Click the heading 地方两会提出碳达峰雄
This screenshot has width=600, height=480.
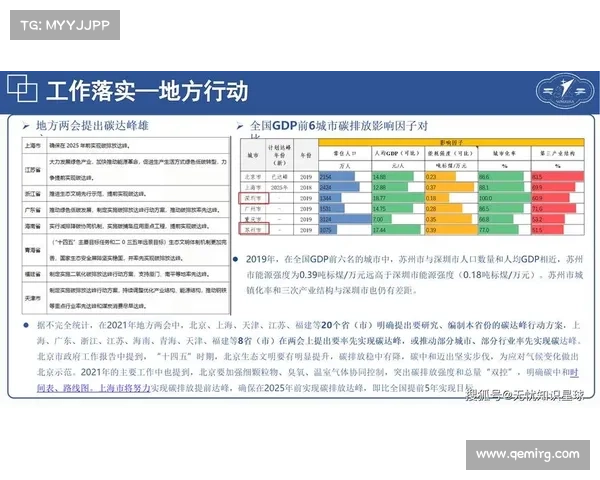[x=92, y=125]
